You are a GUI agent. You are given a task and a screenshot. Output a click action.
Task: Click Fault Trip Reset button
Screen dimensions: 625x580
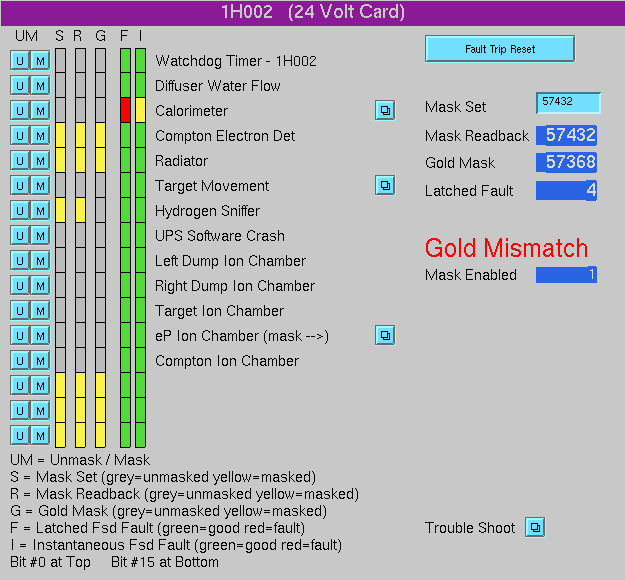pos(500,49)
